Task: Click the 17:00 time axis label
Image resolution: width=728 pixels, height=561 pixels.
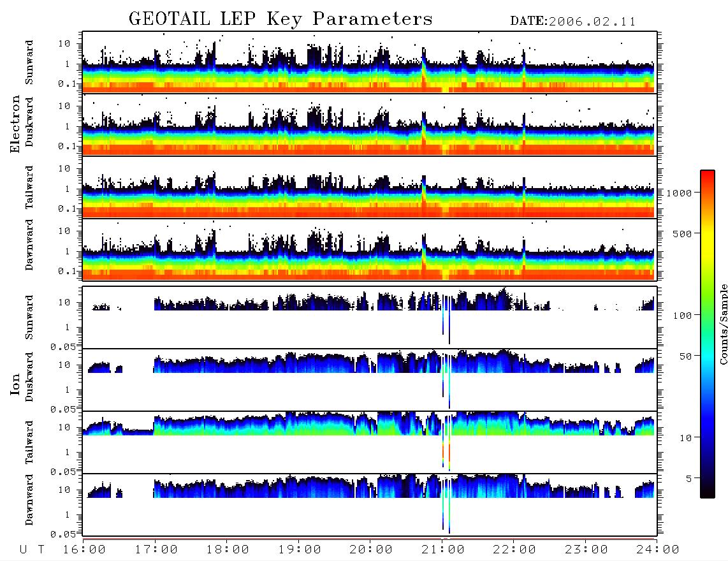Action: click(156, 550)
